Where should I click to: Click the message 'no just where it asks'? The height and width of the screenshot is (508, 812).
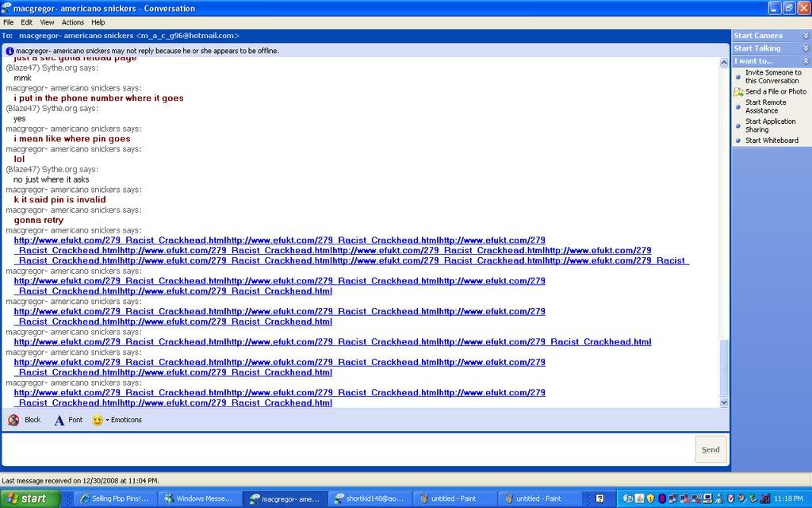point(52,179)
